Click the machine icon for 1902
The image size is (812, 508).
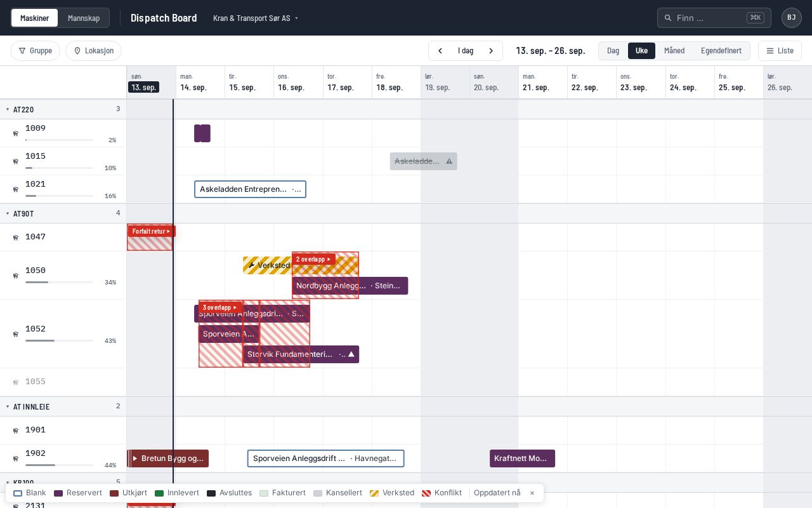click(16, 458)
